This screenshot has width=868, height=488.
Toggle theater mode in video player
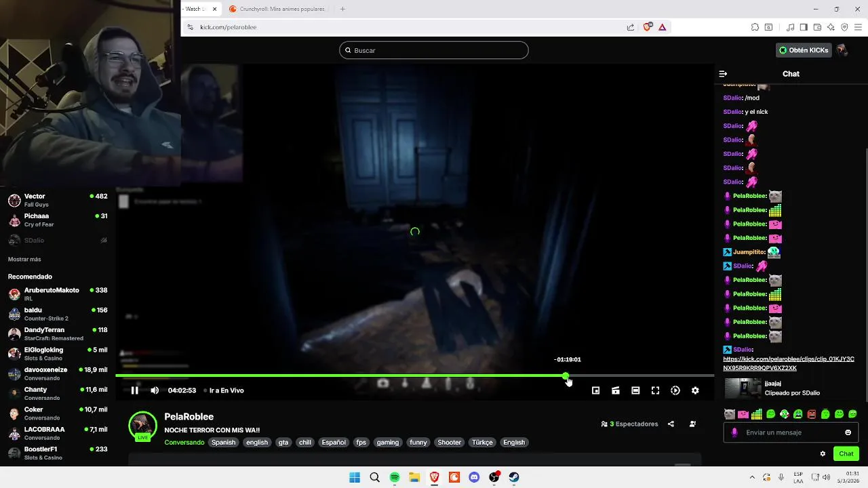coord(635,390)
